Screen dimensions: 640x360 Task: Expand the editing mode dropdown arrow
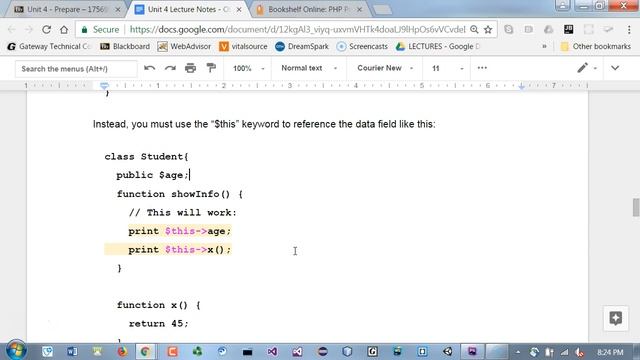[596, 68]
